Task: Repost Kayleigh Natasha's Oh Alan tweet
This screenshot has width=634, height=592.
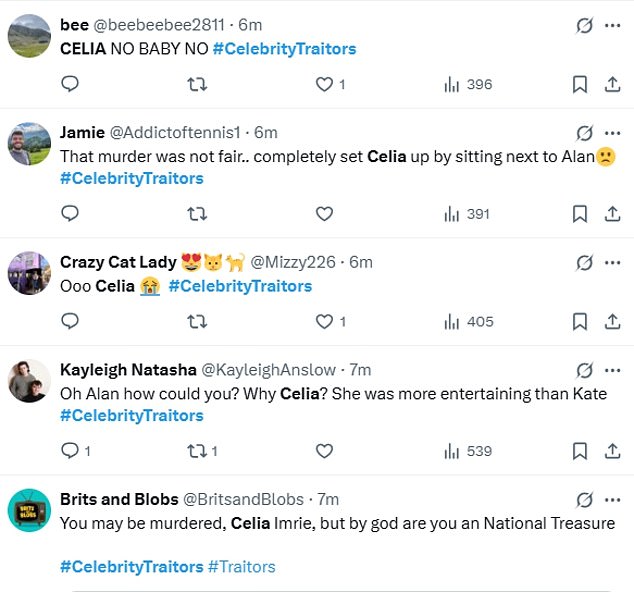Action: [x=198, y=451]
